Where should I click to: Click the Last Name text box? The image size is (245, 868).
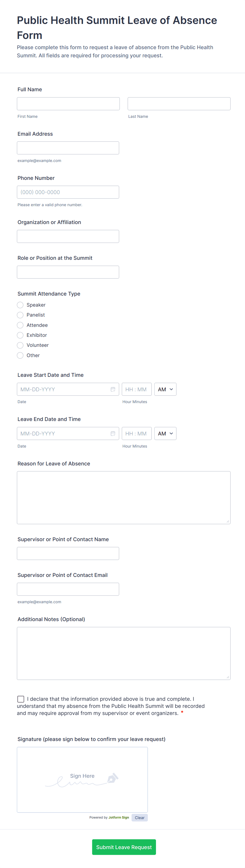point(179,104)
